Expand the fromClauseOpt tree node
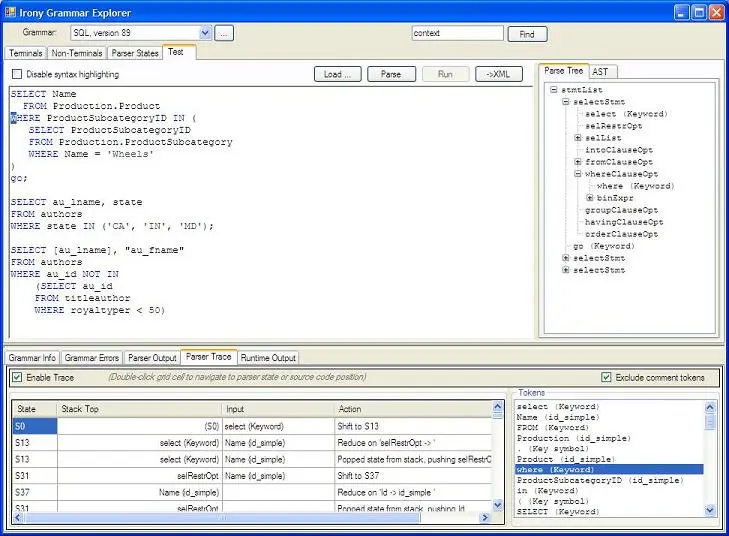 [x=578, y=162]
